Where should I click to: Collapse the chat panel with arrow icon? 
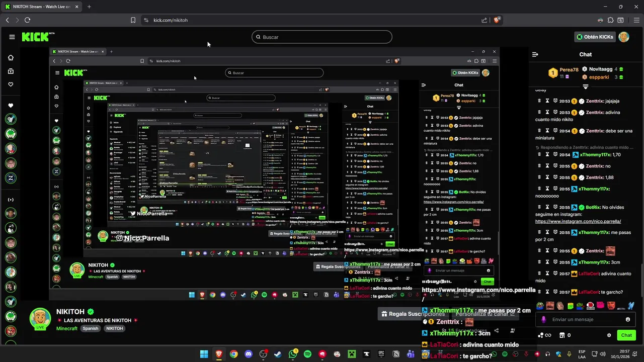point(535,54)
